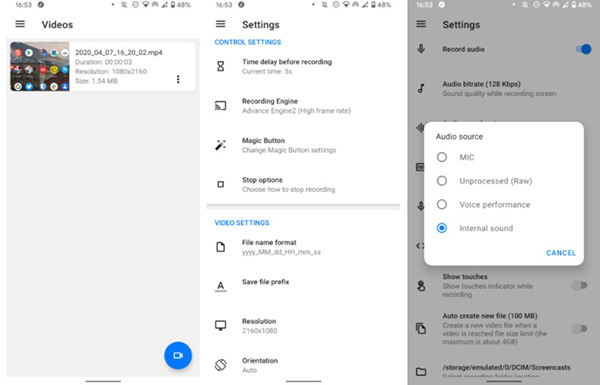Tap the Wi-Fi status icon on Videos screen
Viewport: 600px width, 385px height.
(x=145, y=5)
